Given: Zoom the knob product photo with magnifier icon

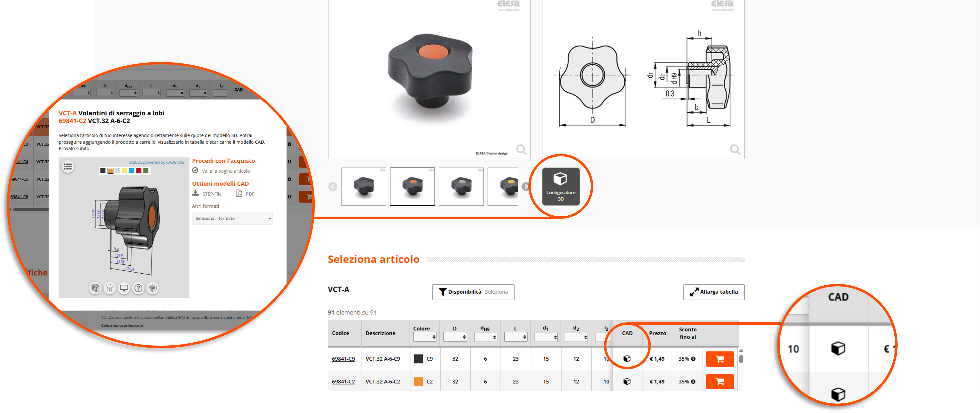Looking at the screenshot, I should [521, 149].
